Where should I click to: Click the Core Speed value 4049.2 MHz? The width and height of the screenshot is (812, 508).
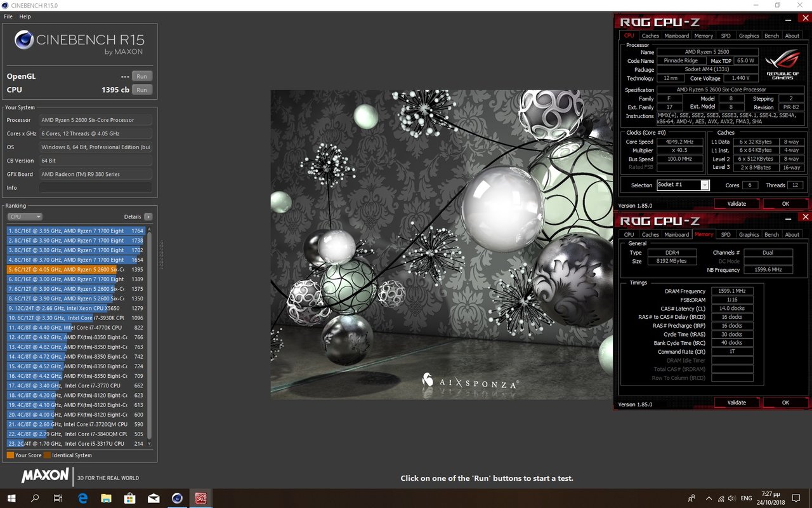coord(679,142)
